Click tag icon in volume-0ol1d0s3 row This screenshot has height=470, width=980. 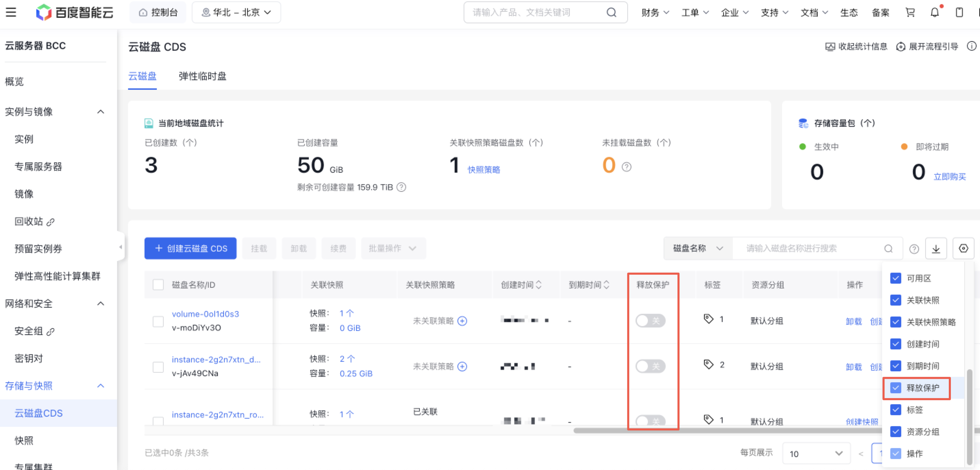tap(708, 319)
